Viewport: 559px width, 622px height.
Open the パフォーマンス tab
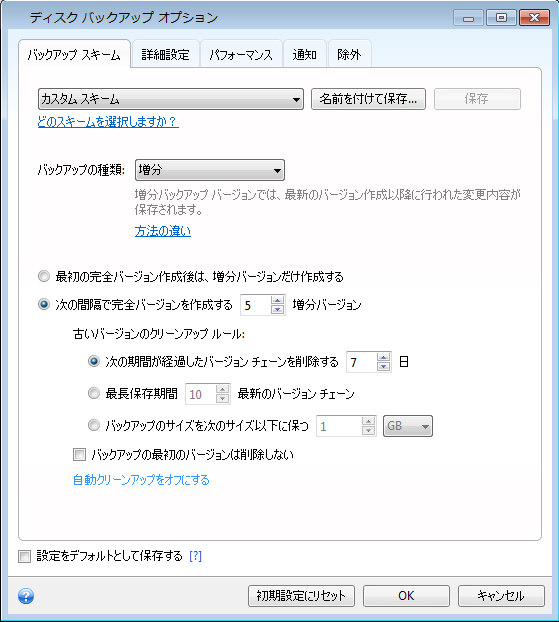(241, 55)
